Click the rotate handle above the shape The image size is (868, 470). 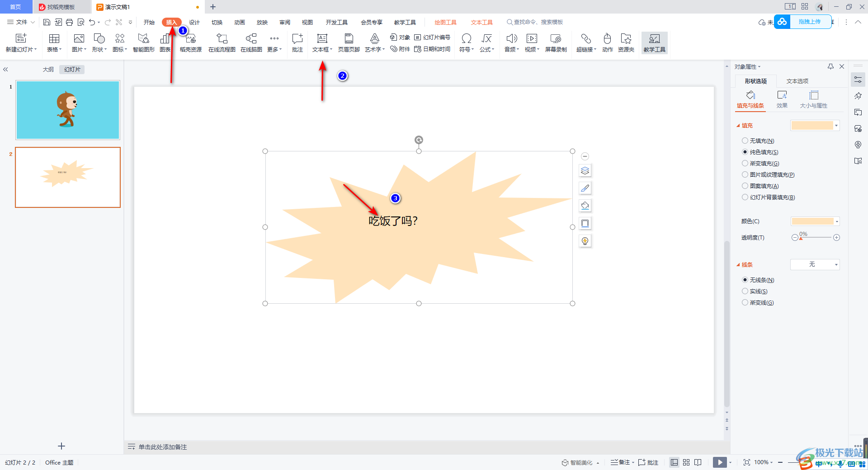pyautogui.click(x=419, y=140)
